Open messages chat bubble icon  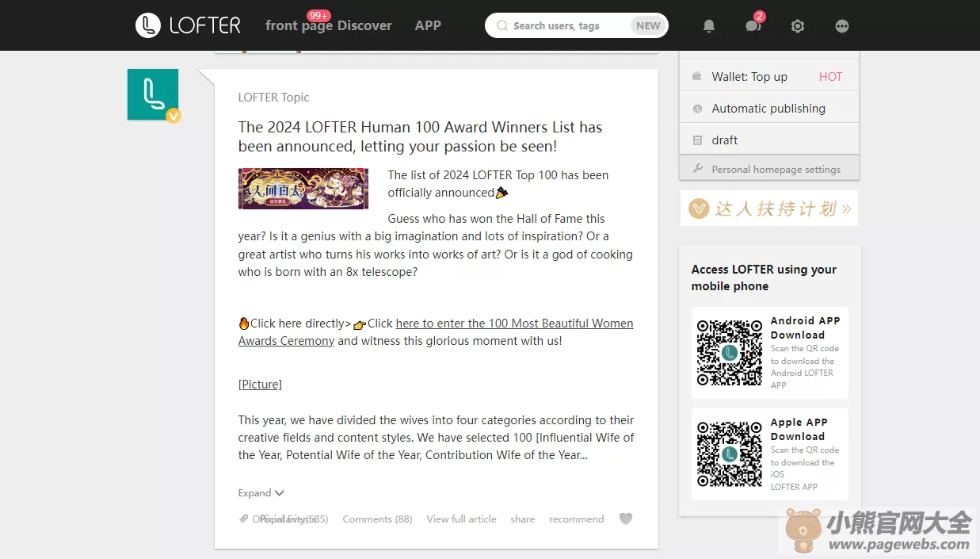pos(753,26)
